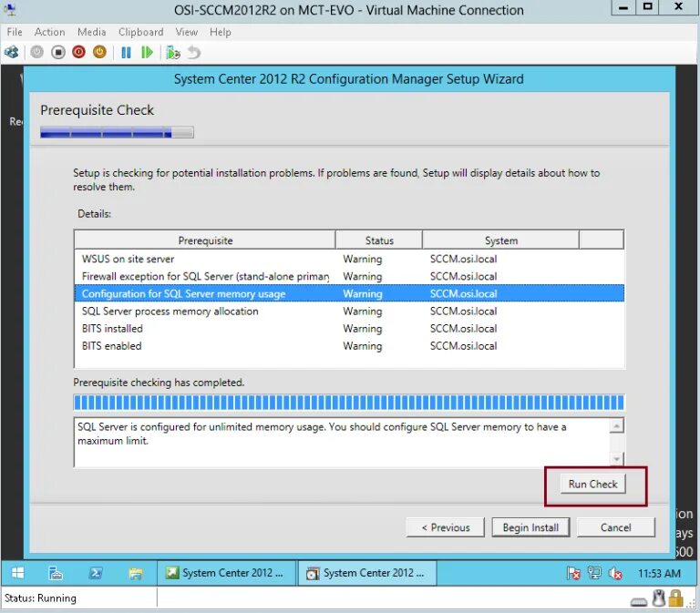Switch to second System Center 2012 taskbar item
700x613 pixels.
pyautogui.click(x=366, y=573)
